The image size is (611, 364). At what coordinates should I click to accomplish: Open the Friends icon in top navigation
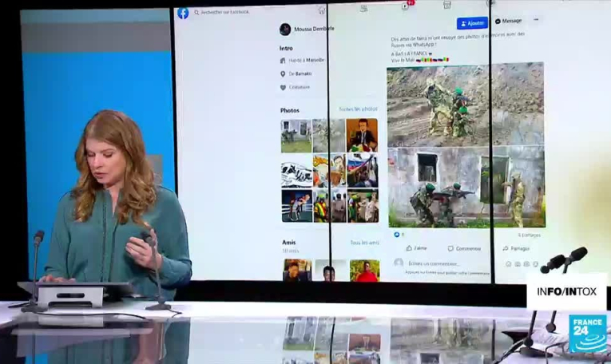point(363,9)
